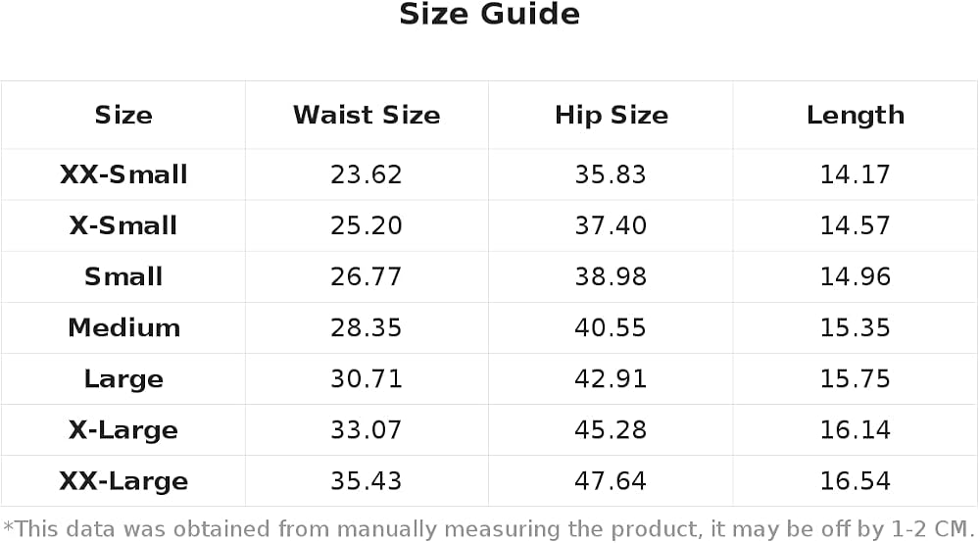
Task: Select length value 14.96
Action: pos(855,276)
